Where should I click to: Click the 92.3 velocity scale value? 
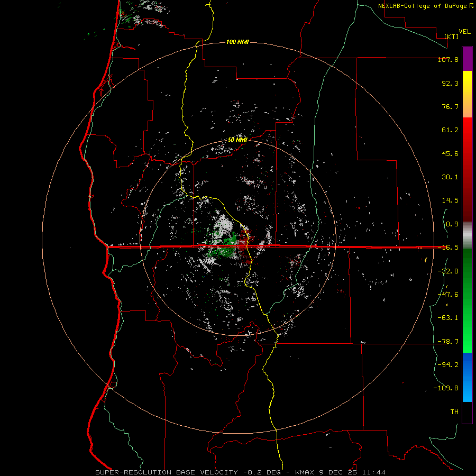(450, 83)
